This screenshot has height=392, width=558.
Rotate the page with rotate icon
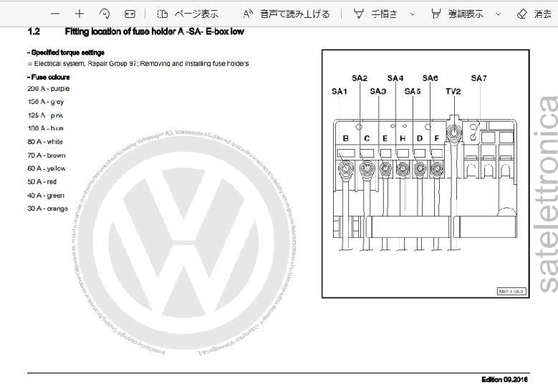(x=105, y=14)
